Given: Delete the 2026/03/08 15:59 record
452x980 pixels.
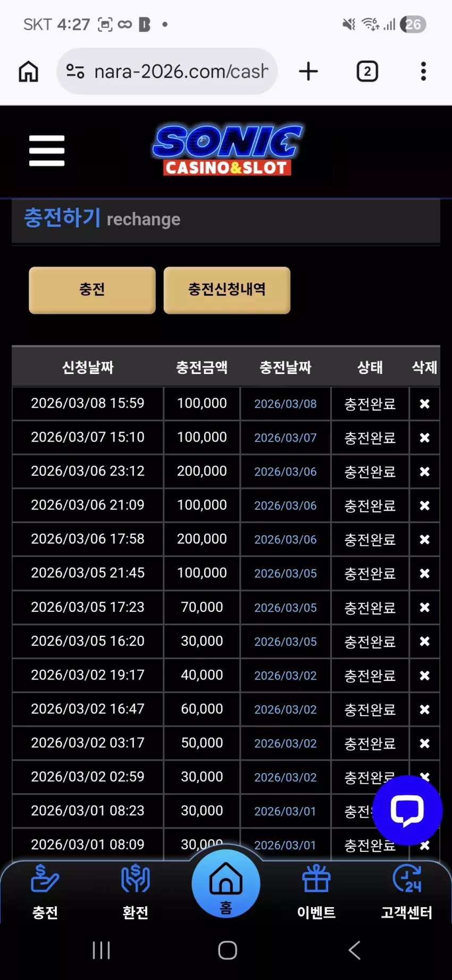Looking at the screenshot, I should point(424,404).
